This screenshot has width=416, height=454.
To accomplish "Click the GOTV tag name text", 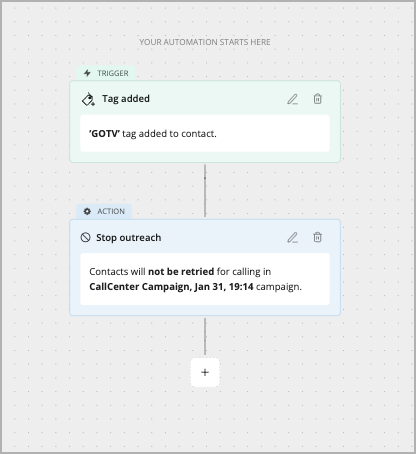I will pos(104,134).
